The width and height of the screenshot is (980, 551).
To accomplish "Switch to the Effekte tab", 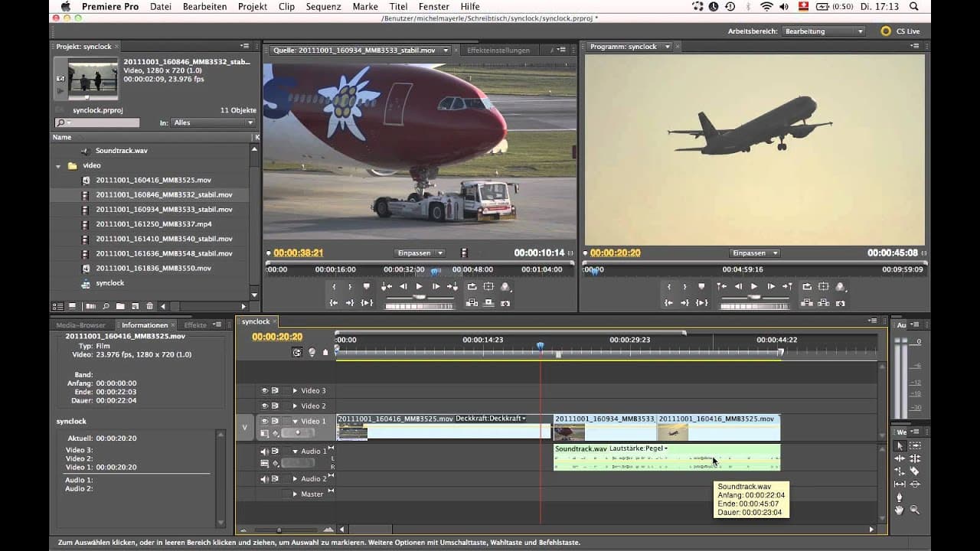I will pos(195,325).
